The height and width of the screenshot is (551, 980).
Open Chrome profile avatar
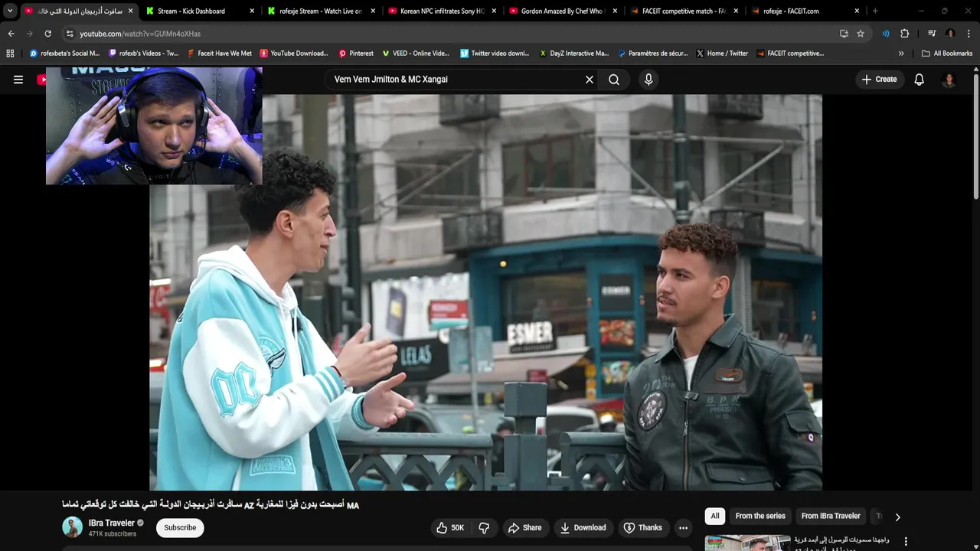(x=950, y=34)
